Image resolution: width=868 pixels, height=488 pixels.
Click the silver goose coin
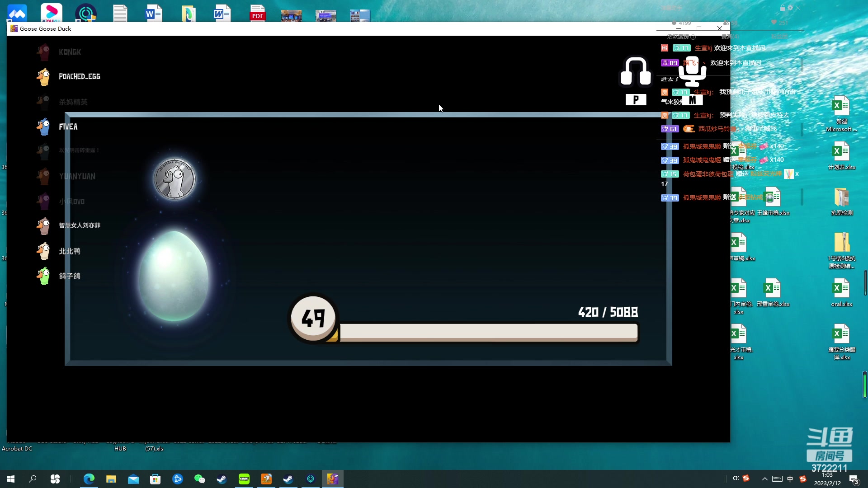click(175, 179)
